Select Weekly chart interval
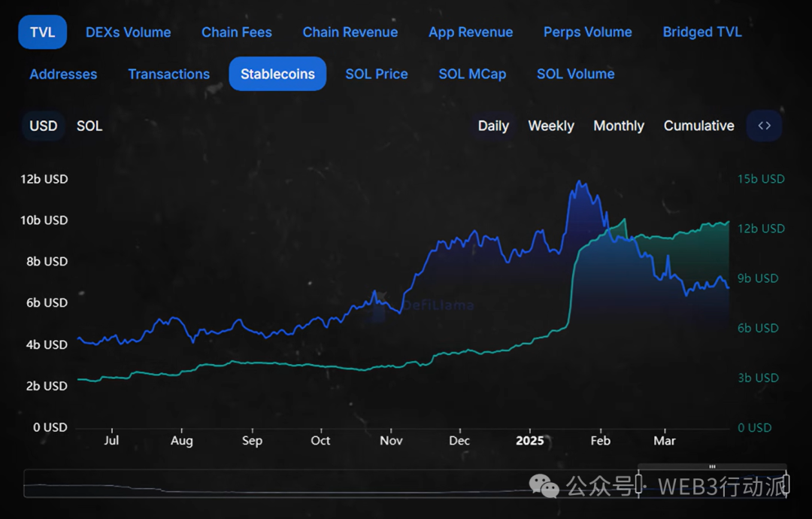 [551, 126]
